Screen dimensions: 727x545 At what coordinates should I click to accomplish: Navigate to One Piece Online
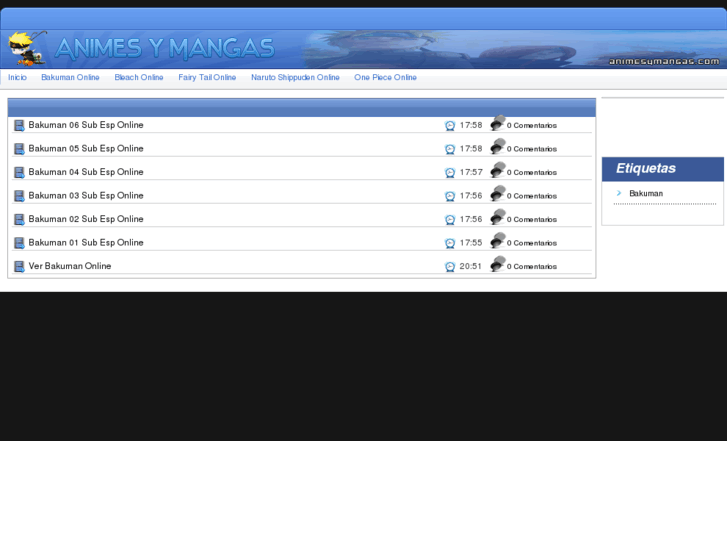point(385,78)
